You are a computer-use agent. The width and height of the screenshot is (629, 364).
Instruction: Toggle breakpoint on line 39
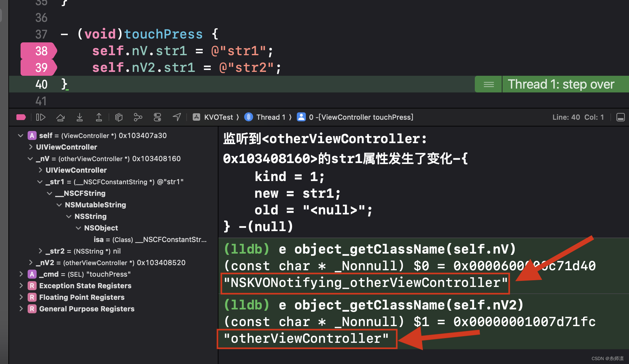click(39, 67)
